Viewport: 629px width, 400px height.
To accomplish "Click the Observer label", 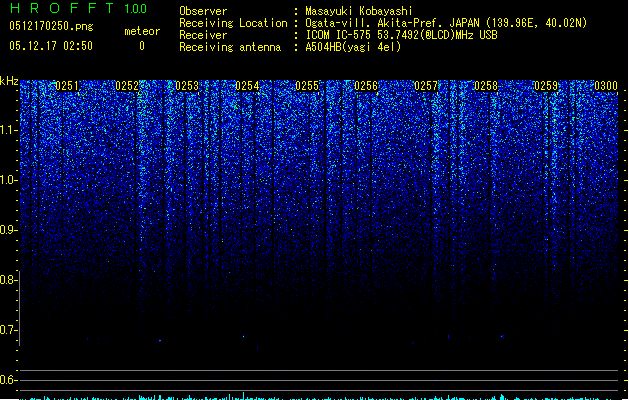I will pos(203,11).
